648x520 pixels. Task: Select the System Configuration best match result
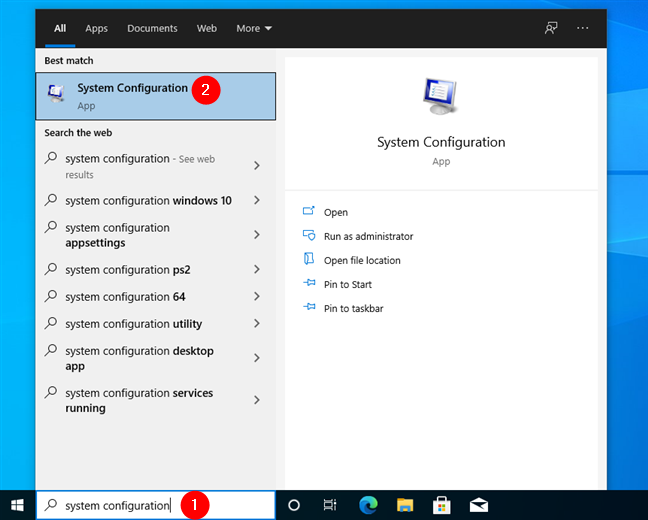coord(156,96)
